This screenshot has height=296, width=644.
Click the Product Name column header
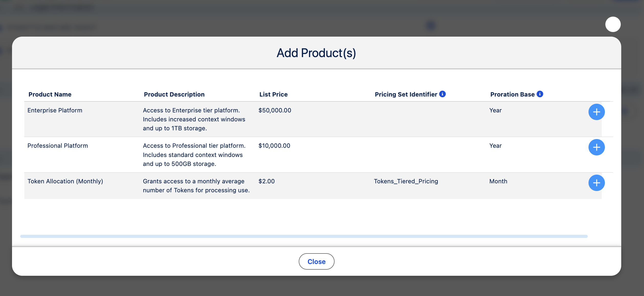pos(50,94)
